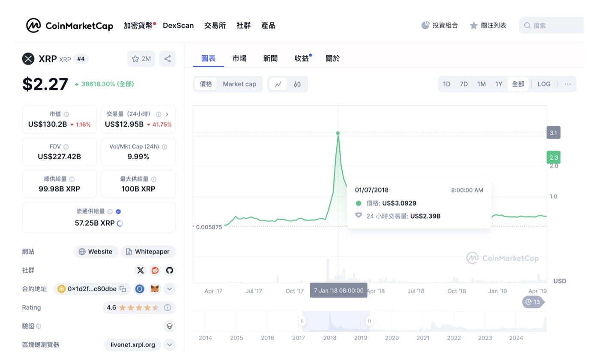598x364 pixels.
Task: Expand the contract address dropdown chevron
Action: coord(170,289)
